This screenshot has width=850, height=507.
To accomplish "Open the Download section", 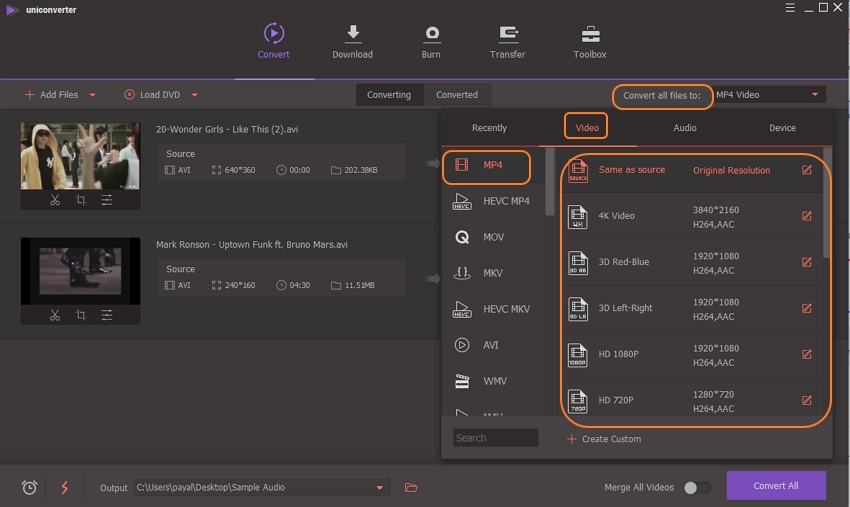I will click(352, 41).
